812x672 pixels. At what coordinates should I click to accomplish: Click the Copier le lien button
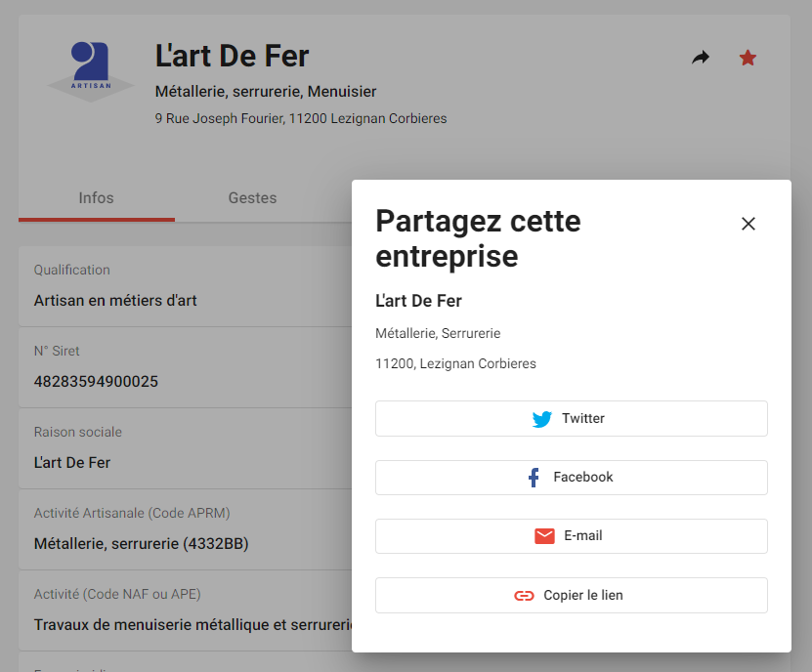click(x=572, y=596)
